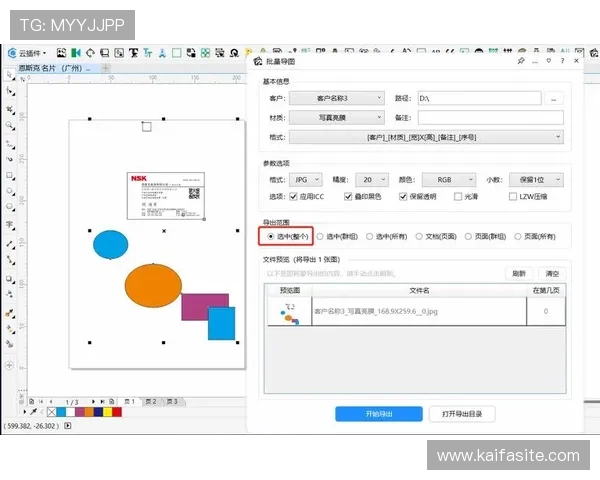Screen dimensions: 600x480
Task: Open a new document tab with plus
Action: (106, 68)
